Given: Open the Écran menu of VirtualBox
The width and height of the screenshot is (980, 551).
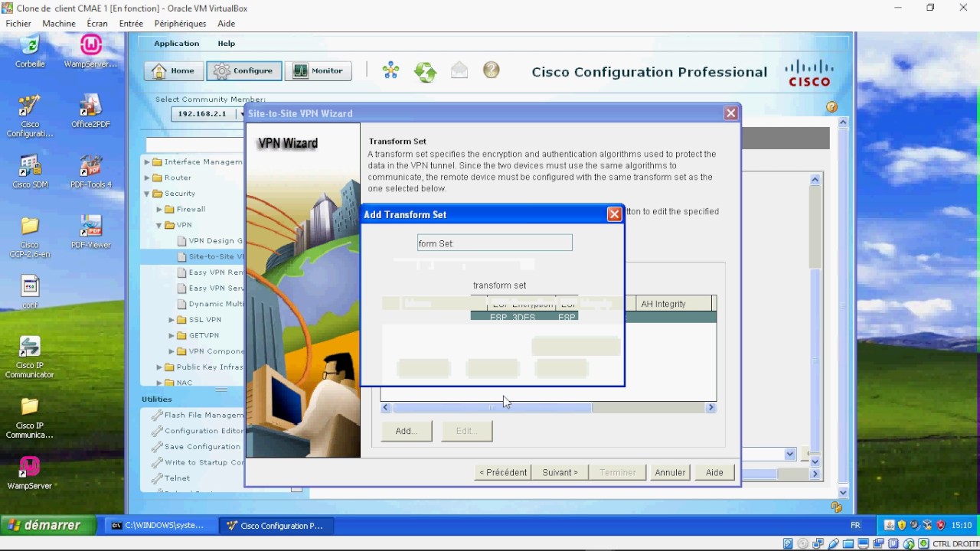Looking at the screenshot, I should (97, 24).
